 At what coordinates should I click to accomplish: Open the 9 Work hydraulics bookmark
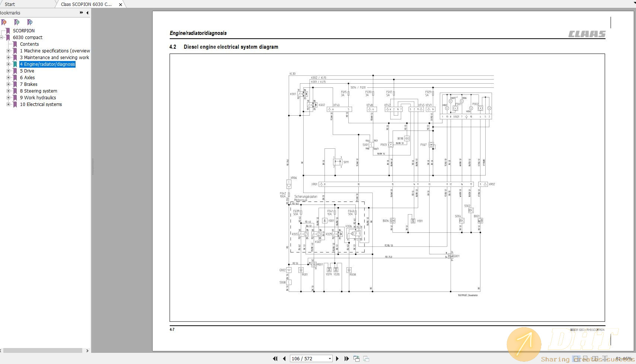pyautogui.click(x=38, y=98)
